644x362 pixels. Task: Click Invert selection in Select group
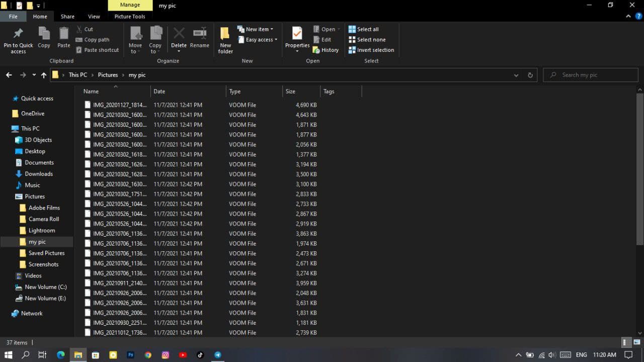pyautogui.click(x=371, y=50)
